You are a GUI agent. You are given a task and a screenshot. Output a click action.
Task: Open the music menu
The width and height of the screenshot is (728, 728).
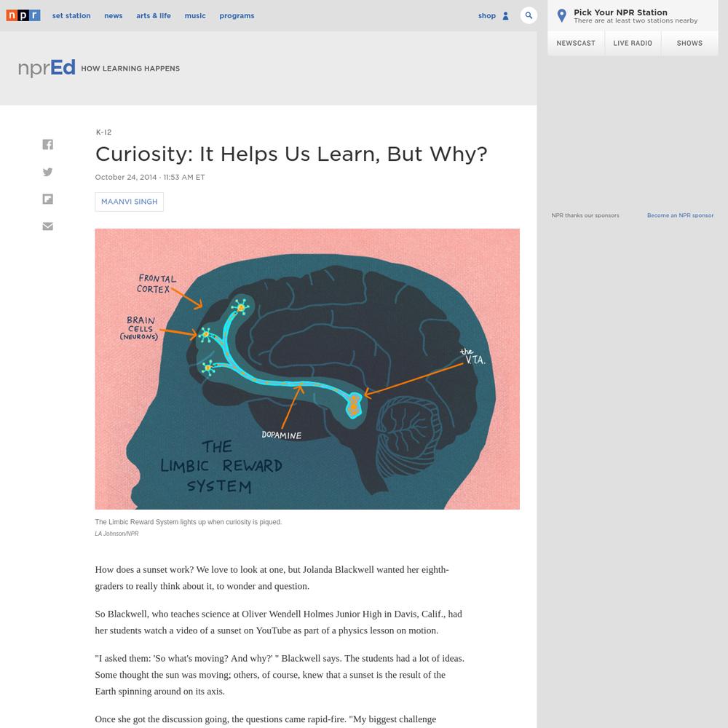pos(195,16)
